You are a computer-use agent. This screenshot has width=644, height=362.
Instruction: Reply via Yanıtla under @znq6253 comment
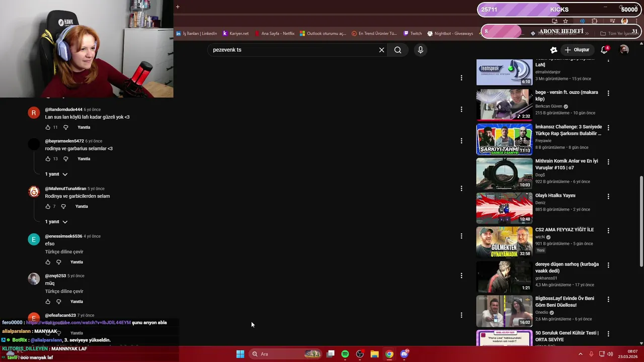77,302
